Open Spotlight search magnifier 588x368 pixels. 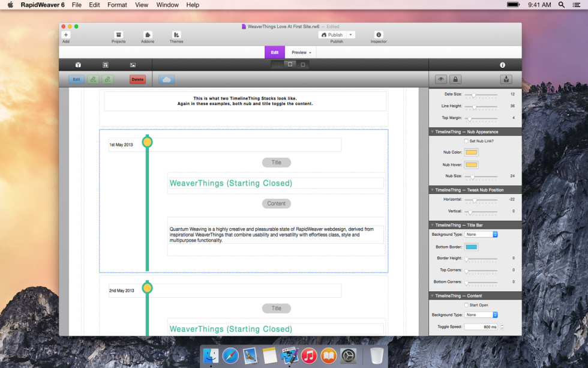(562, 5)
